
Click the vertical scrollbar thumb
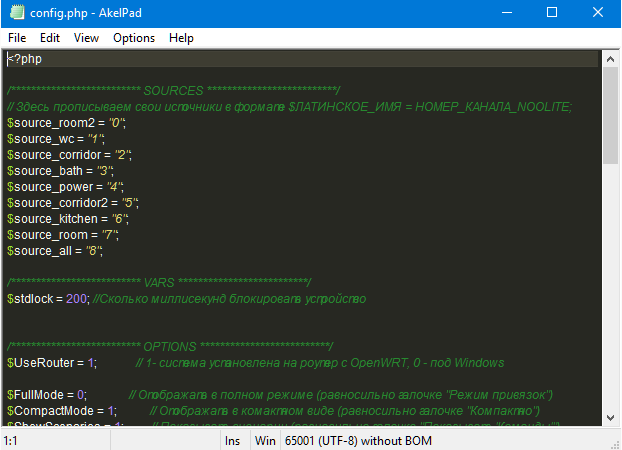tap(610, 115)
